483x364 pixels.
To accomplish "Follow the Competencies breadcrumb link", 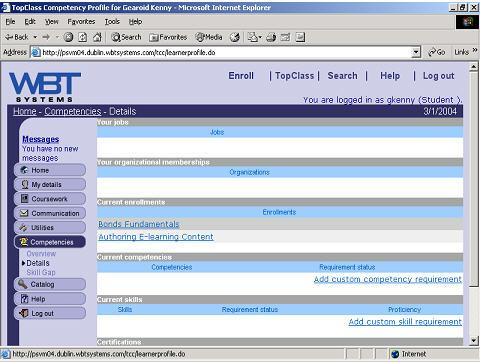I will (x=73, y=111).
